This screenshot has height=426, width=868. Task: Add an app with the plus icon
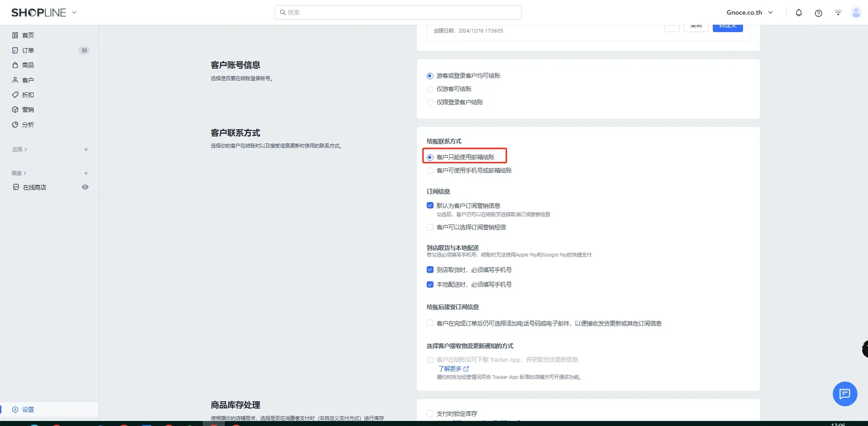pyautogui.click(x=86, y=149)
